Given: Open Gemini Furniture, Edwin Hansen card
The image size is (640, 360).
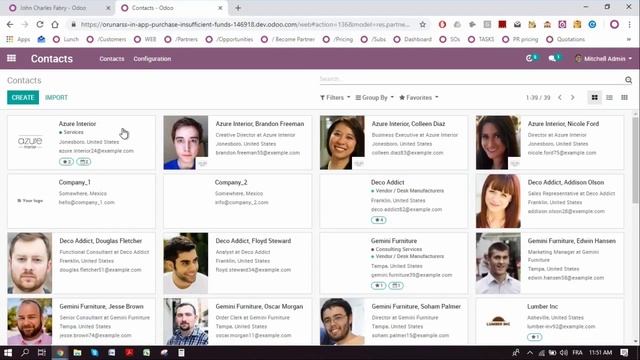Looking at the screenshot, I should (550, 263).
